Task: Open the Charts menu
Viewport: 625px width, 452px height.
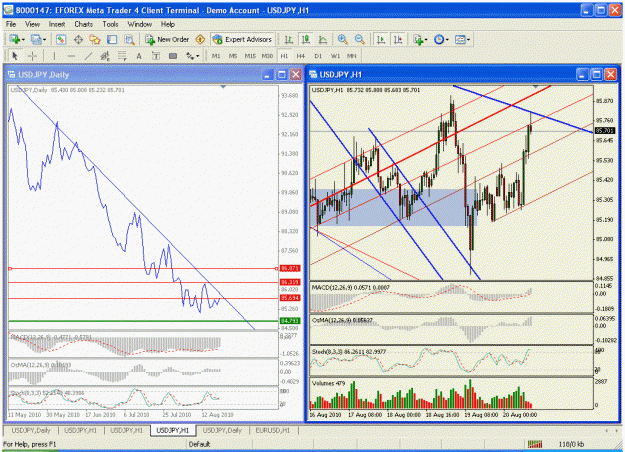Action: point(83,24)
